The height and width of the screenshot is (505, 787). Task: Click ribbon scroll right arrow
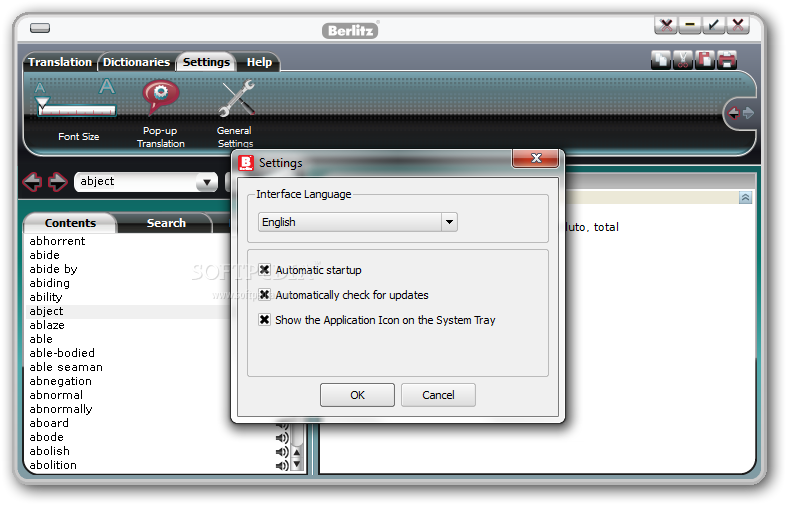pos(748,113)
